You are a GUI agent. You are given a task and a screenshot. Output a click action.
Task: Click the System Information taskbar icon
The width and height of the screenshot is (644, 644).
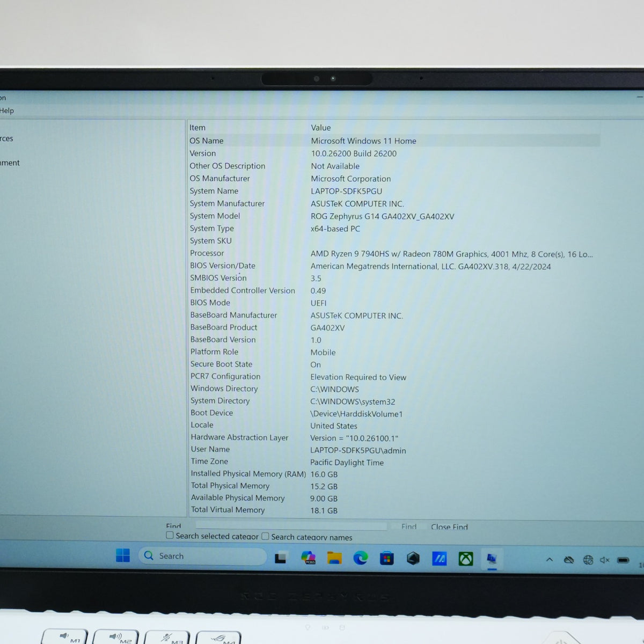492,559
